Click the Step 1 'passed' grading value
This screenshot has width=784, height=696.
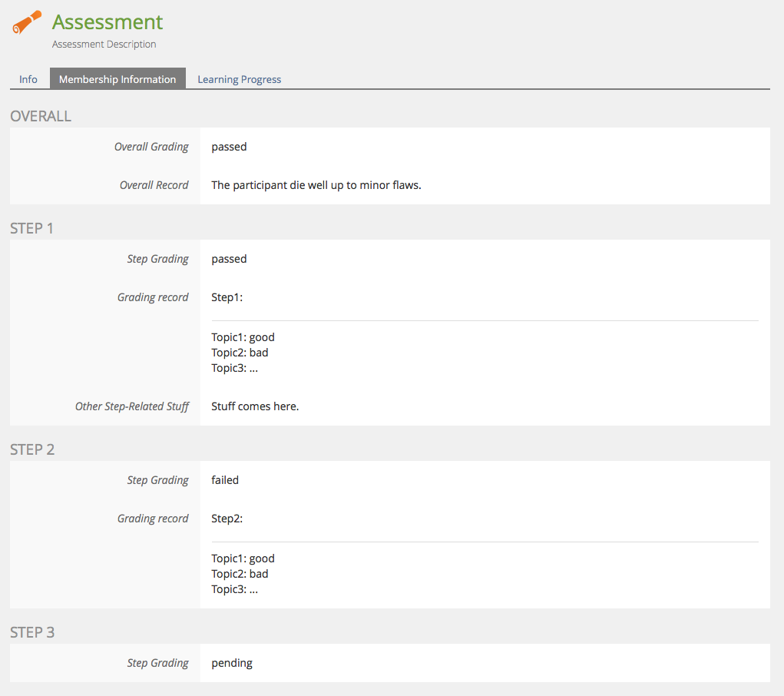[229, 259]
